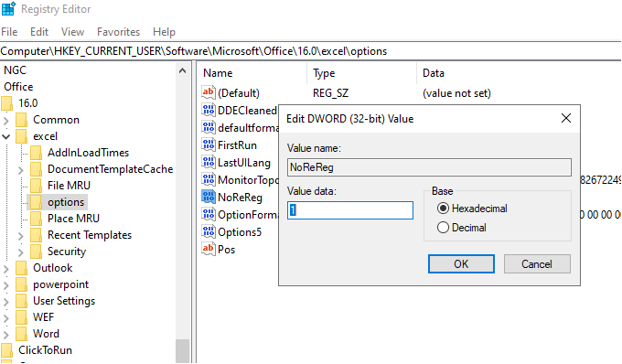The height and width of the screenshot is (364, 622).
Task: Expand the Security key
Action: 21,252
